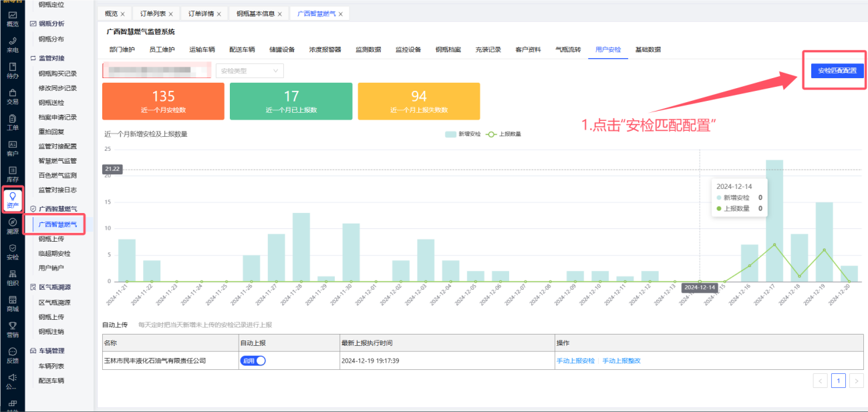Viewport: 868px width, 412px height.
Task: Open the 充装记录 tab
Action: tap(488, 49)
